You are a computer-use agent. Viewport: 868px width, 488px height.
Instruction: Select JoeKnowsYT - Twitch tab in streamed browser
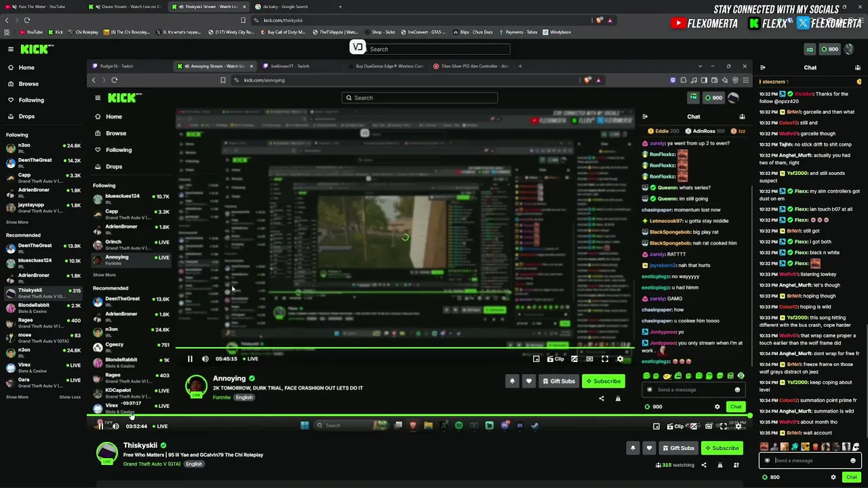(300, 66)
